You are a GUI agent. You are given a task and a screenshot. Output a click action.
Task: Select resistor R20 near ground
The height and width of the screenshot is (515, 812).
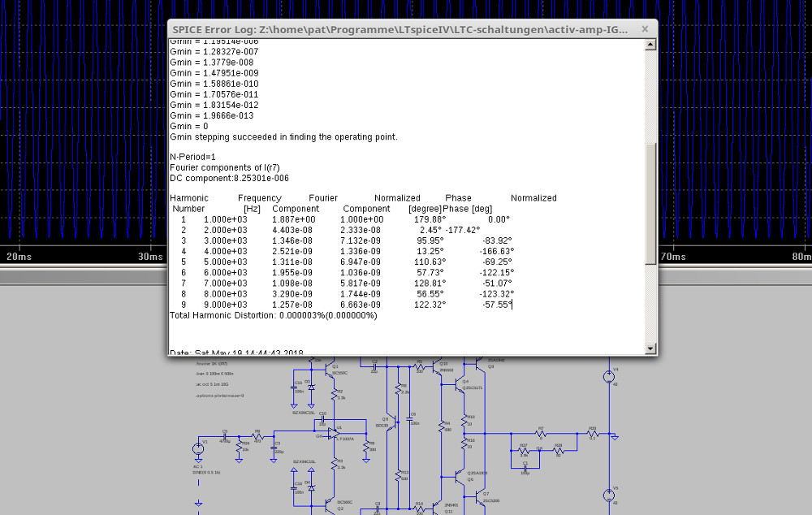593,434
